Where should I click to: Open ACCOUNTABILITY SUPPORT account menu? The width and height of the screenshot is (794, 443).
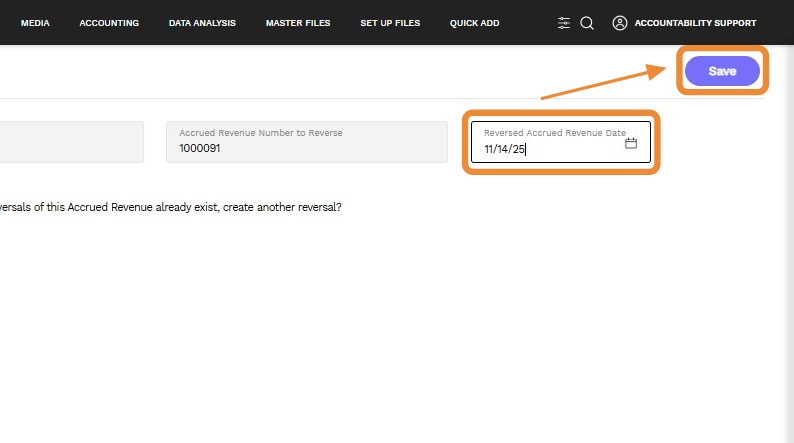(695, 23)
